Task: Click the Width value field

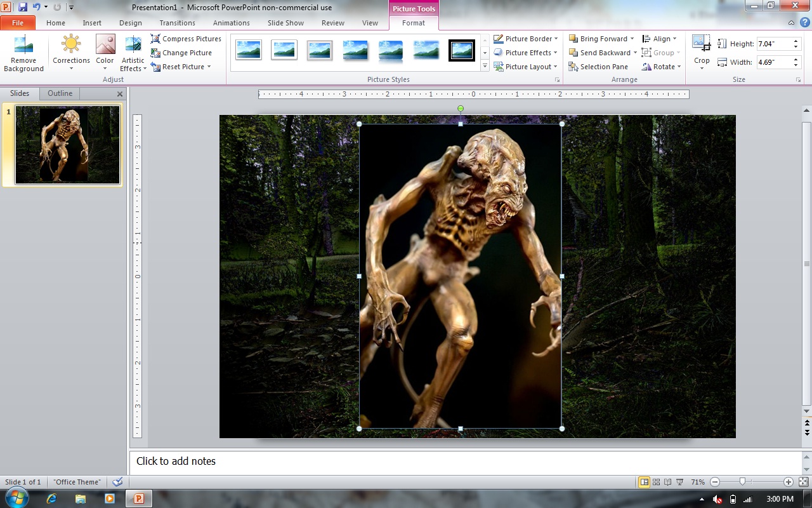Action: click(x=773, y=62)
